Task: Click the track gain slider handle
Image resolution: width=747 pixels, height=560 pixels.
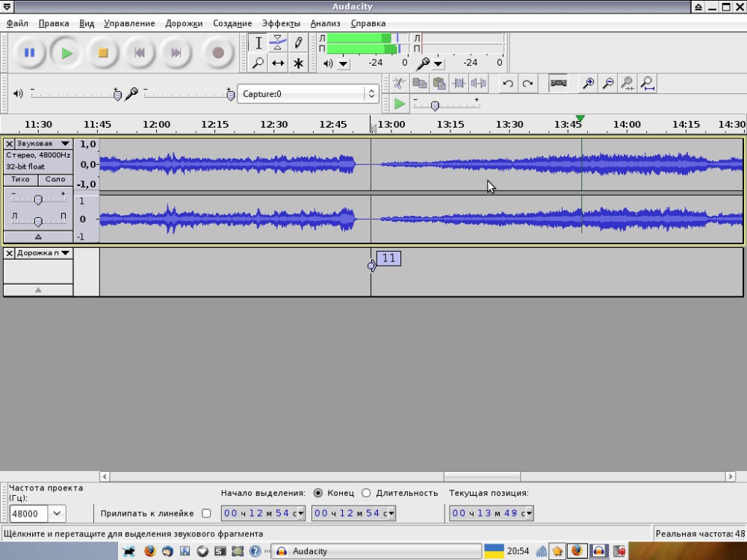Action: click(x=38, y=199)
